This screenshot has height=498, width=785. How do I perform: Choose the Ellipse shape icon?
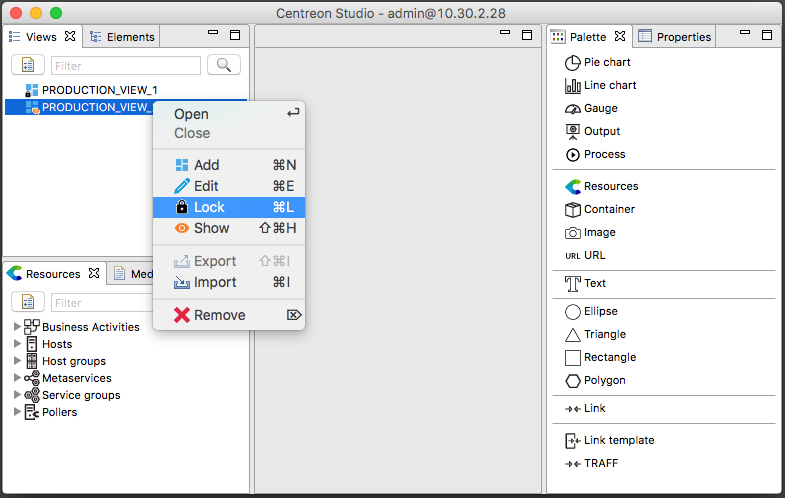572,312
